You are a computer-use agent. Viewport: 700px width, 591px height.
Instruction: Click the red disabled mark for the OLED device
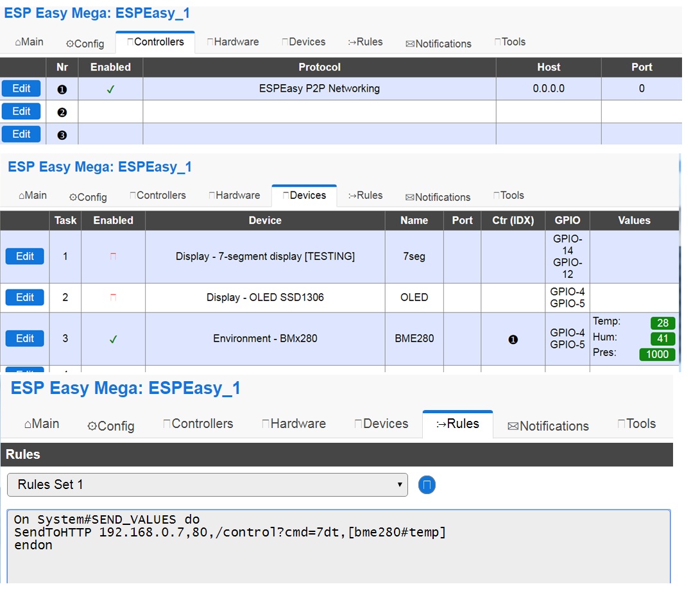click(x=114, y=297)
